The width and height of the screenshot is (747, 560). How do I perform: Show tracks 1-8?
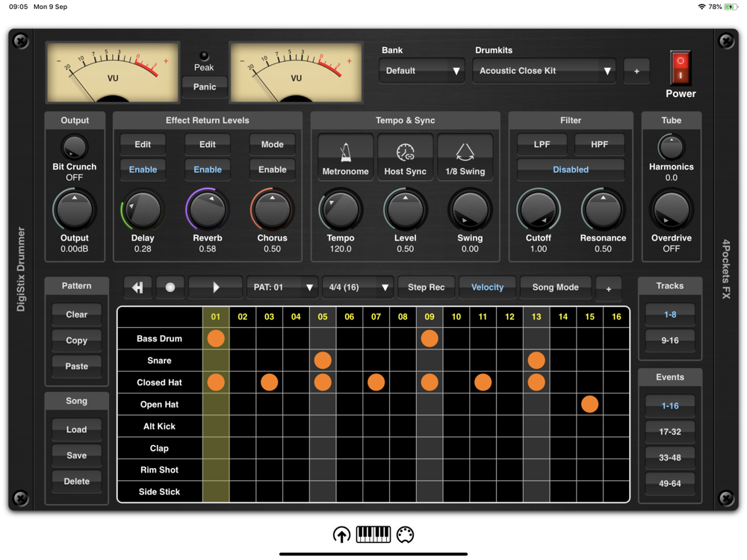click(670, 314)
